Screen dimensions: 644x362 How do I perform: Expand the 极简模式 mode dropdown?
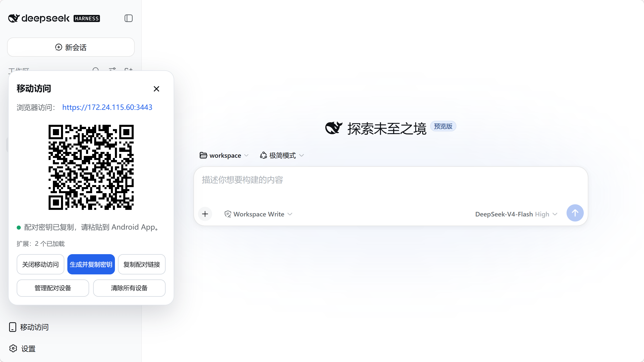tap(282, 155)
